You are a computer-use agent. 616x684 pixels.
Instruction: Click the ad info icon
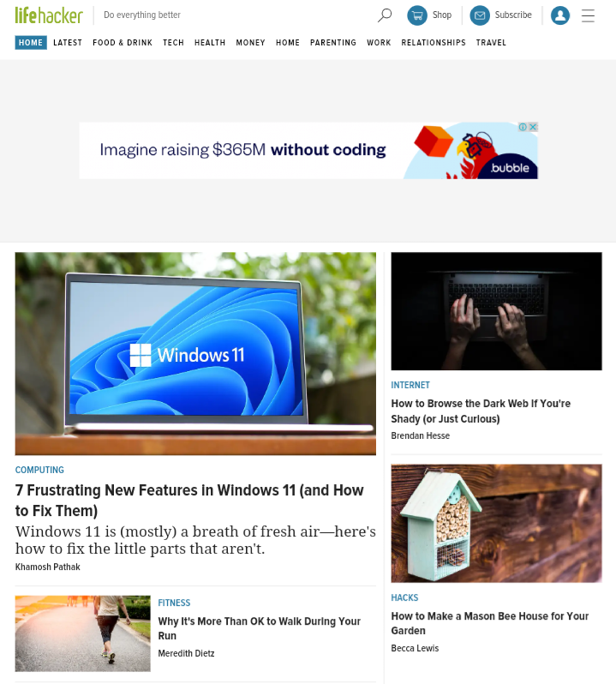[523, 127]
